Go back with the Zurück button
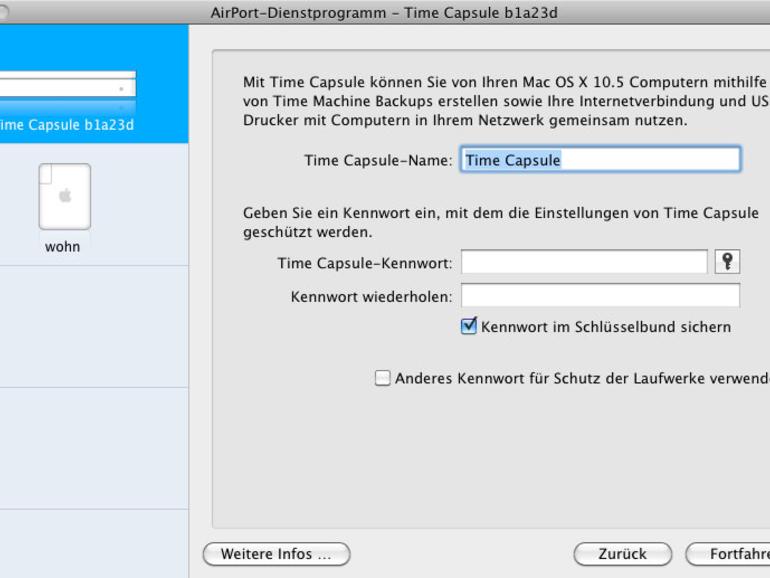770x578 pixels. 623,554
